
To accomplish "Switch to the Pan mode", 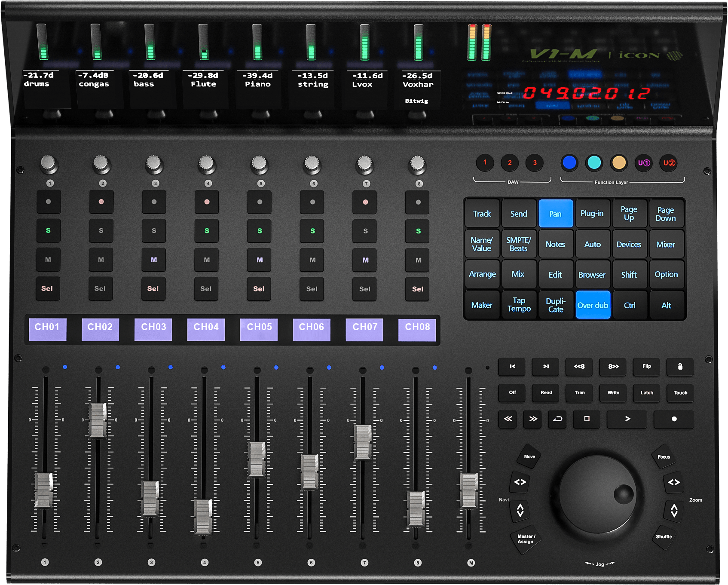I will (x=555, y=214).
